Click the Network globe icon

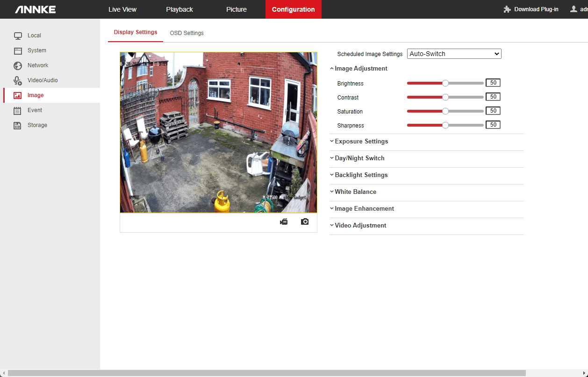pos(18,65)
